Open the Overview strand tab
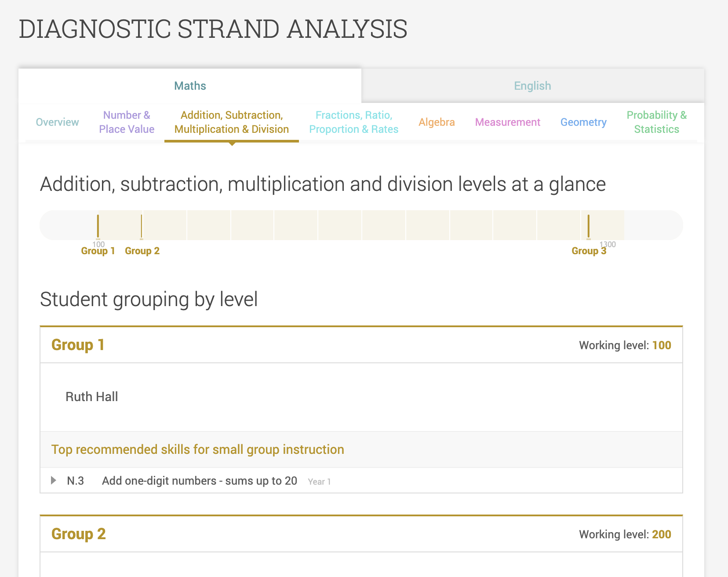The width and height of the screenshot is (728, 577). 57,122
